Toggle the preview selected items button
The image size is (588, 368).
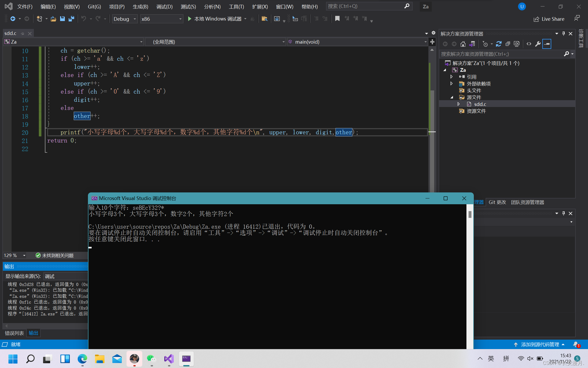click(x=547, y=44)
